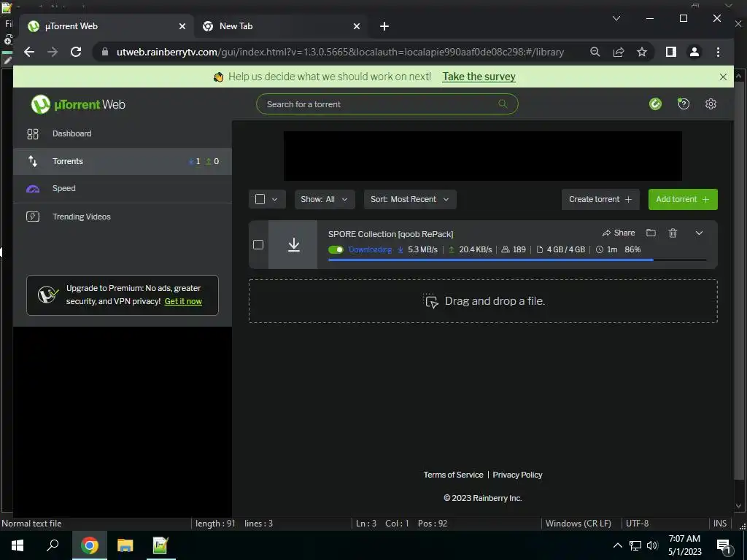
Task: Switch to Notepad++ in the taskbar
Action: pyautogui.click(x=160, y=545)
